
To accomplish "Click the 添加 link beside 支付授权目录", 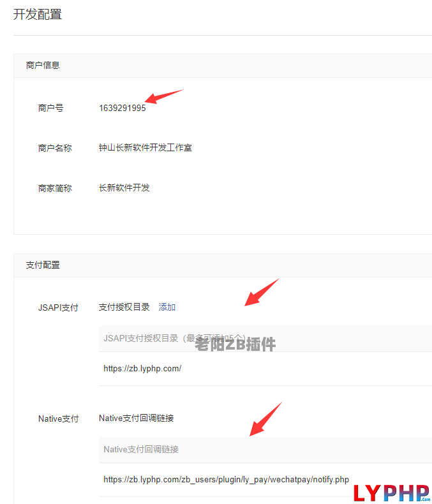I will 167,307.
